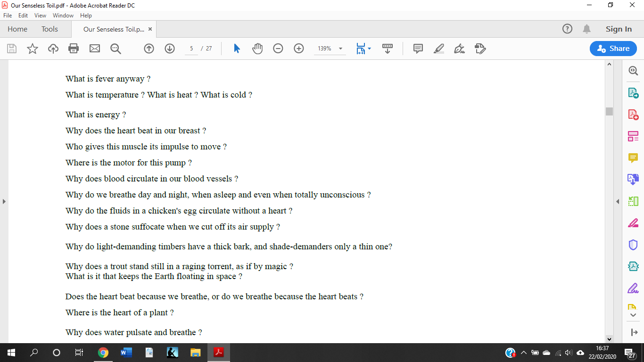Select the highlight text pen tool

click(439, 49)
